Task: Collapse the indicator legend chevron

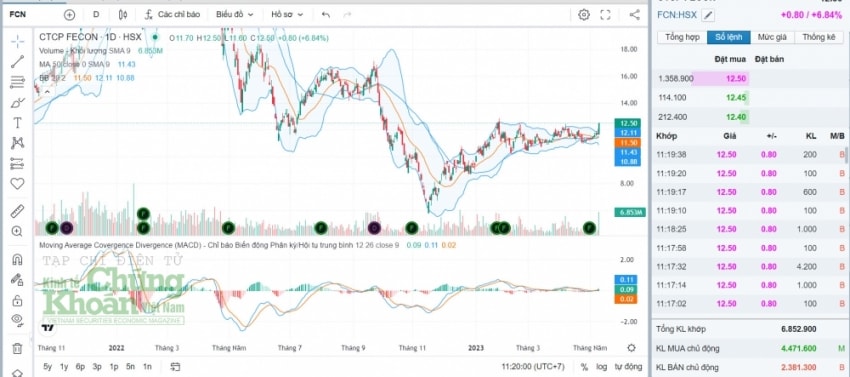Action: (x=47, y=92)
